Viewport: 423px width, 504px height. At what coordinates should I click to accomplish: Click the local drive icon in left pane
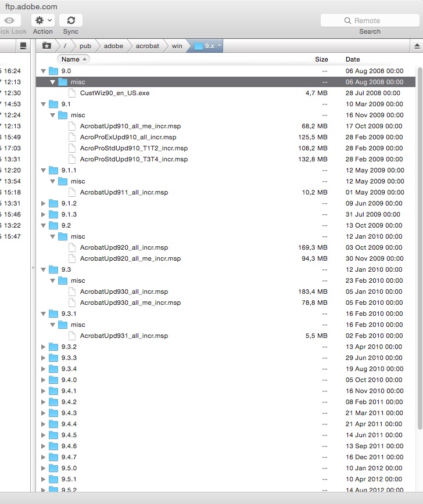tap(23, 46)
